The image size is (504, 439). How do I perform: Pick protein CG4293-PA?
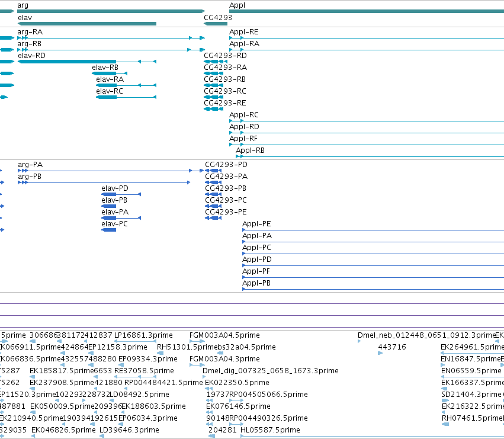point(226,177)
